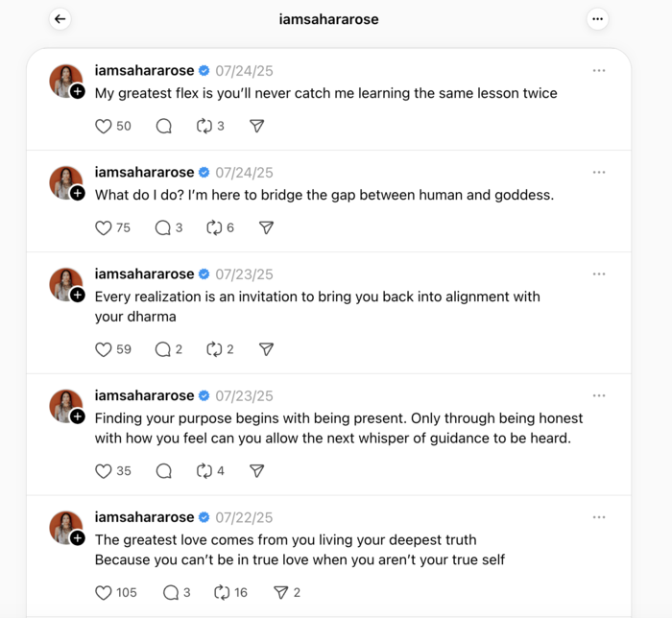Like the "greatest love" post

coord(104,593)
